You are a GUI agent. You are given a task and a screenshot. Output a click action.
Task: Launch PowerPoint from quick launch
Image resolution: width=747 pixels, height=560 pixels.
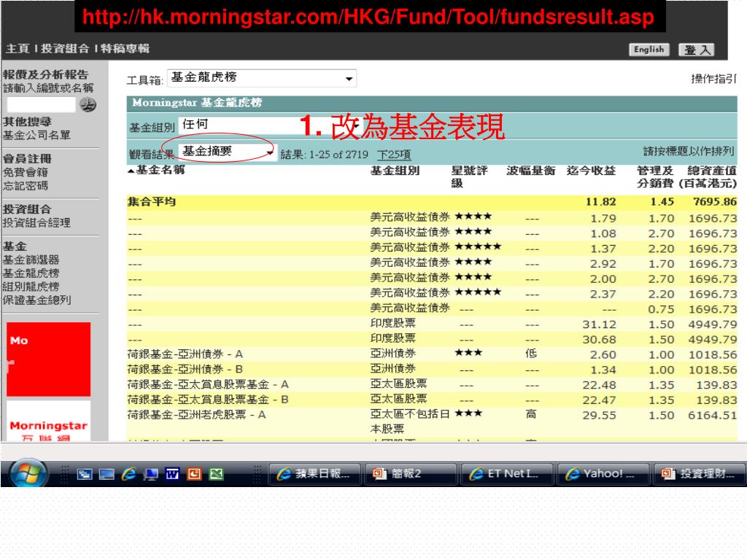tap(194, 474)
